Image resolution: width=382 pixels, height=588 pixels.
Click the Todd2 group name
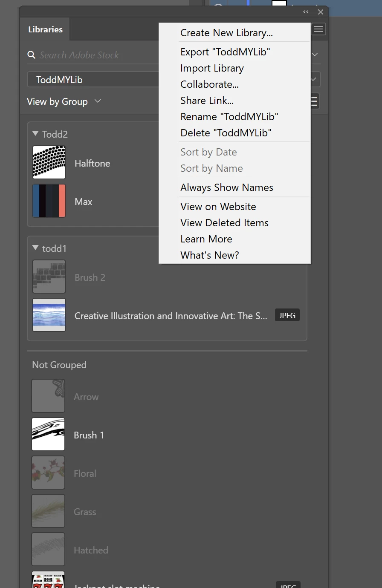click(x=55, y=134)
